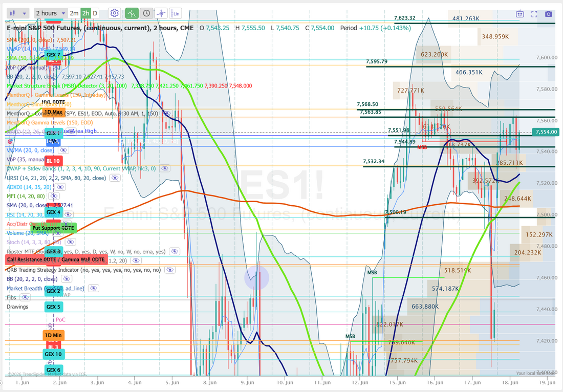Toggle the lower BB (20, 2, 2, 0) visibility
Screen dimensions: 563x392
pos(66,279)
